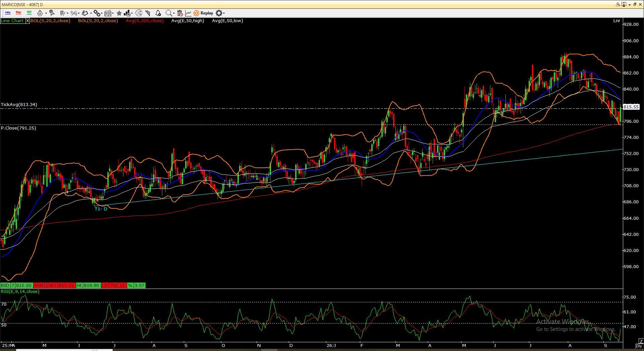Open title bar dropdown arrow menu
Screen dimensions: 644x351
(x=630, y=5)
